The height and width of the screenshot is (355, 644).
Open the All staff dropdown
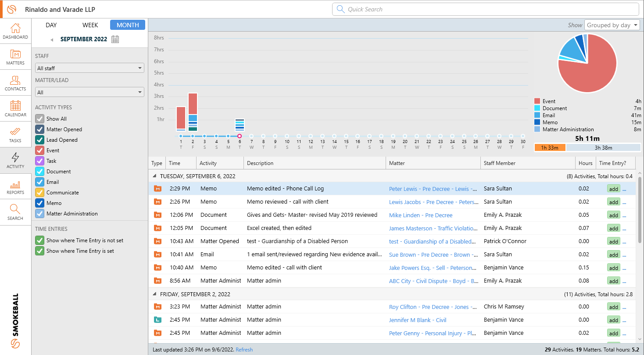pos(89,68)
